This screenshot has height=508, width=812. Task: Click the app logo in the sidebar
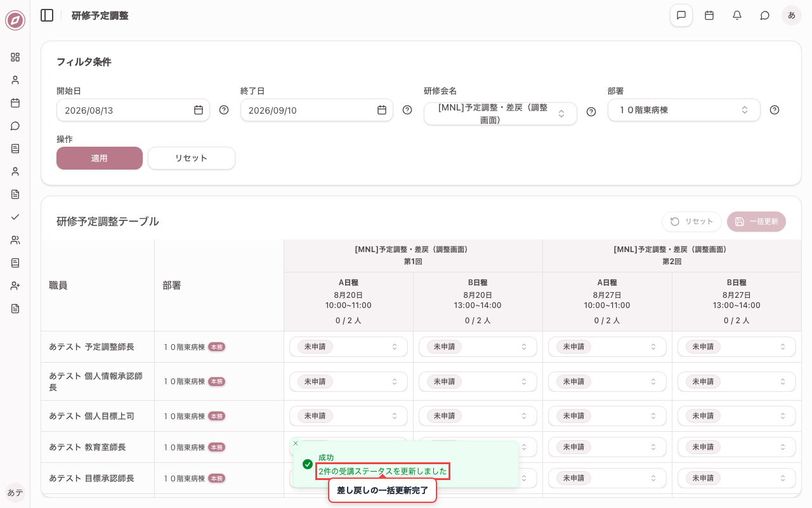15,20
